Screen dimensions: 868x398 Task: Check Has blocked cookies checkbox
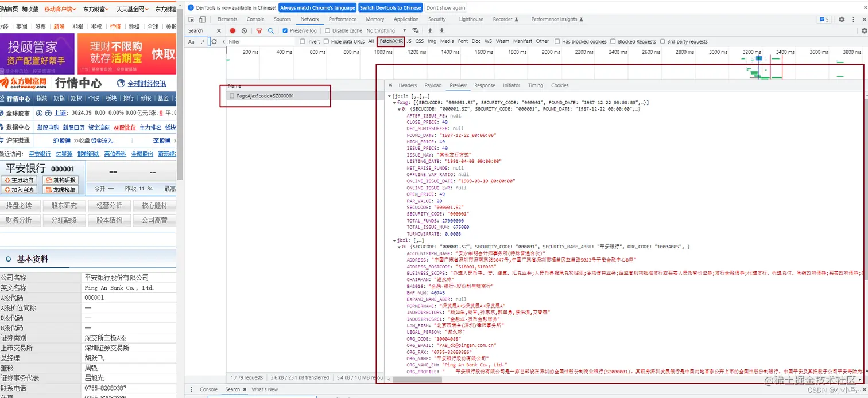coord(557,41)
